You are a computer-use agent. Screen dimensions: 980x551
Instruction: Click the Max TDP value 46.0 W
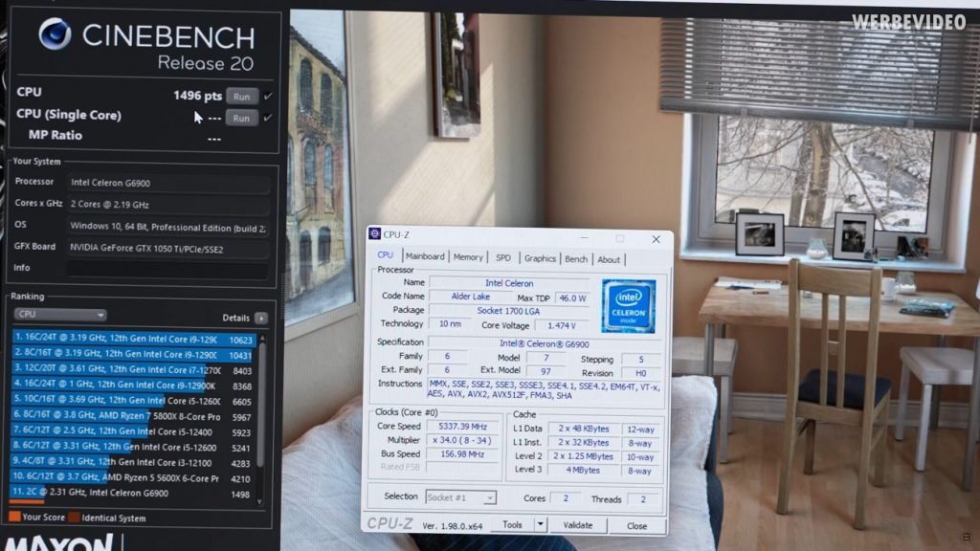[x=572, y=298]
